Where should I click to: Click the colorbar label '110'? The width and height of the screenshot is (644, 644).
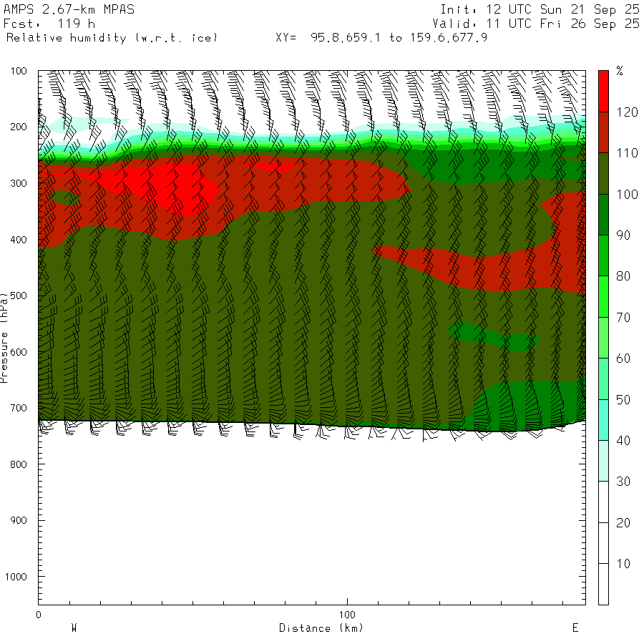(x=627, y=153)
